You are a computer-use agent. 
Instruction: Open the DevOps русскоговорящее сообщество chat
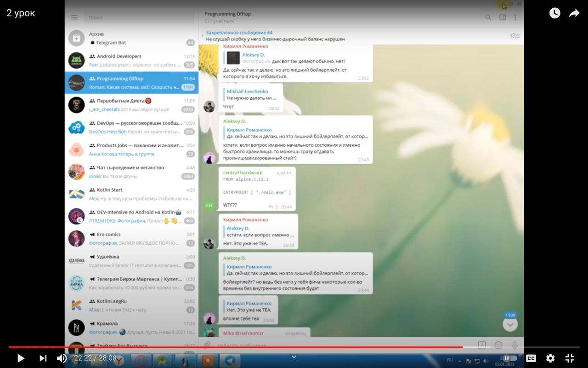coord(131,127)
